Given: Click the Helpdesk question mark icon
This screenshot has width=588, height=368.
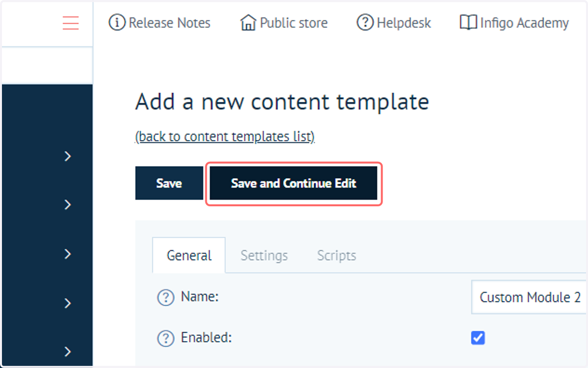Looking at the screenshot, I should pyautogui.click(x=365, y=23).
